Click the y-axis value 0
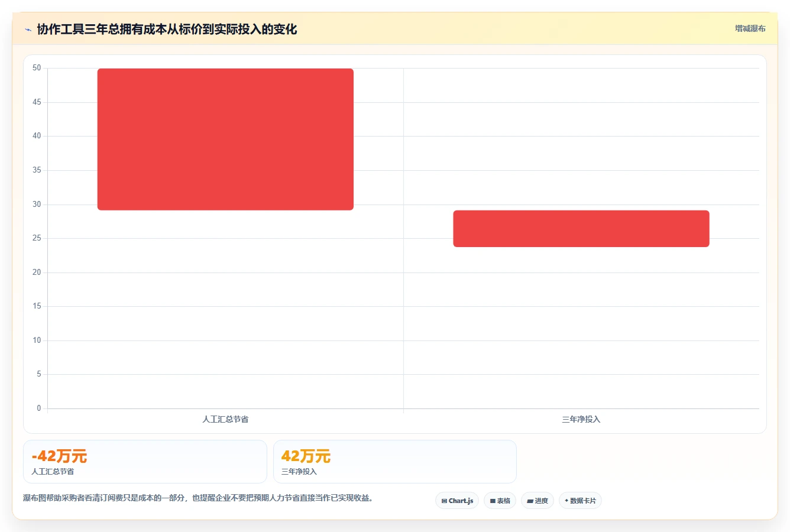 [39, 408]
